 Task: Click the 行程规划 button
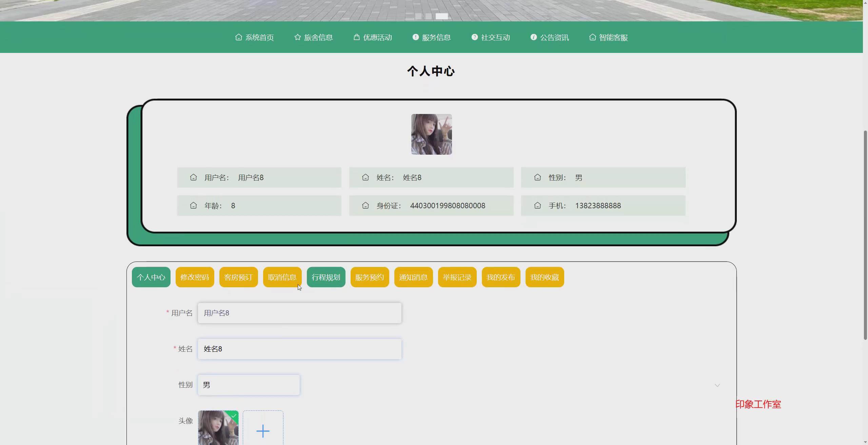325,277
